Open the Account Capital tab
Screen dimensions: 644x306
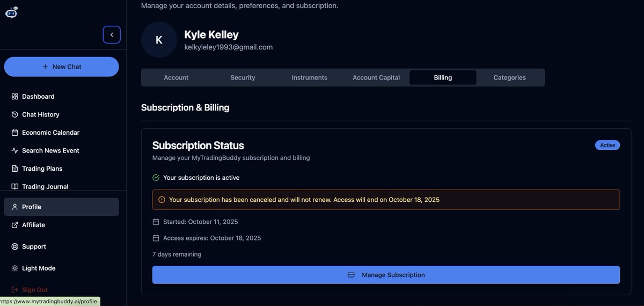pyautogui.click(x=376, y=77)
